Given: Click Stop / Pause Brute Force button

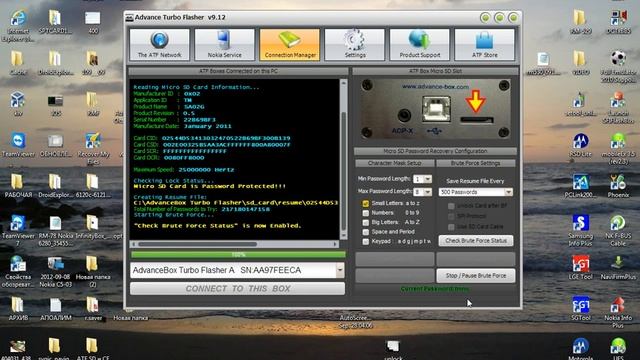Looking at the screenshot, I should point(476,276).
